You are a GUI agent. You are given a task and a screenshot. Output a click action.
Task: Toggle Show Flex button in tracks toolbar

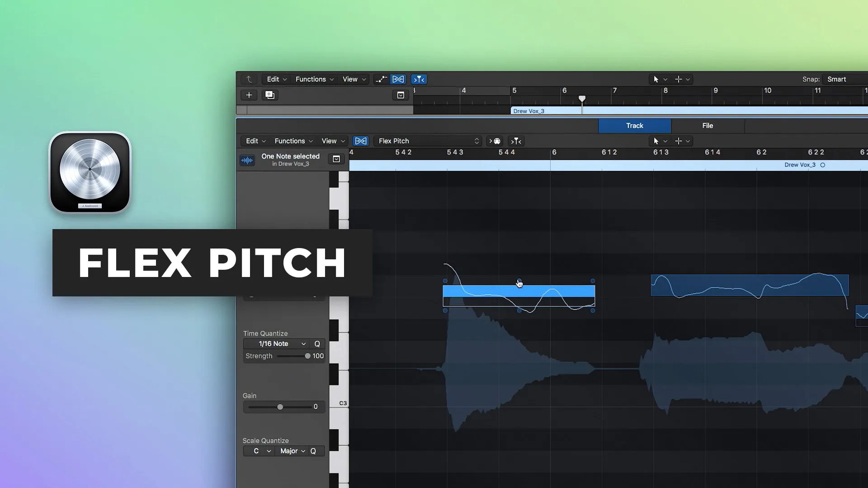pos(398,79)
